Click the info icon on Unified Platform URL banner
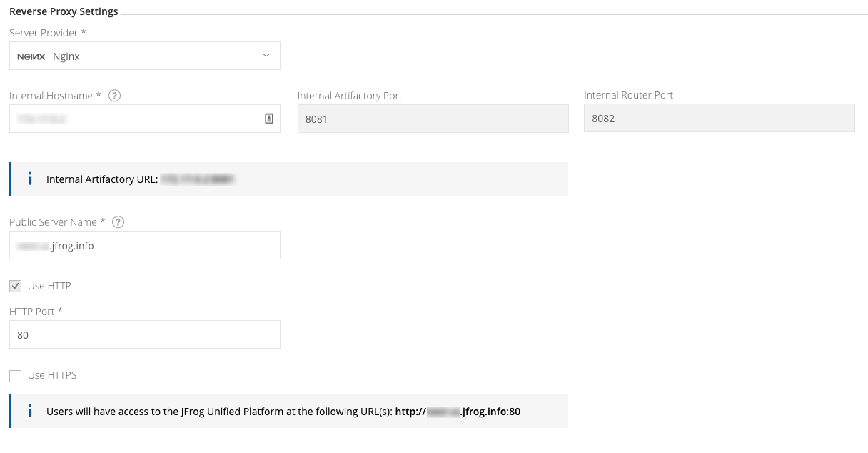Image resolution: width=868 pixels, height=453 pixels. point(29,411)
